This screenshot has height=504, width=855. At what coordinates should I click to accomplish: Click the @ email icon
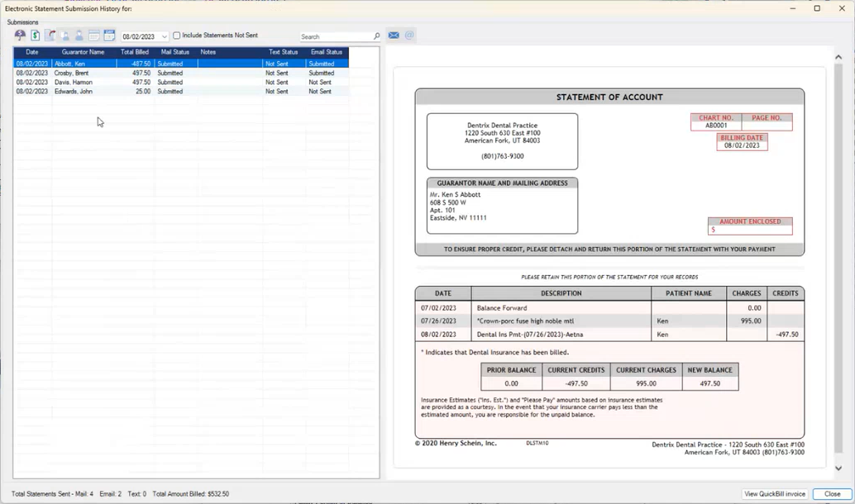point(409,36)
